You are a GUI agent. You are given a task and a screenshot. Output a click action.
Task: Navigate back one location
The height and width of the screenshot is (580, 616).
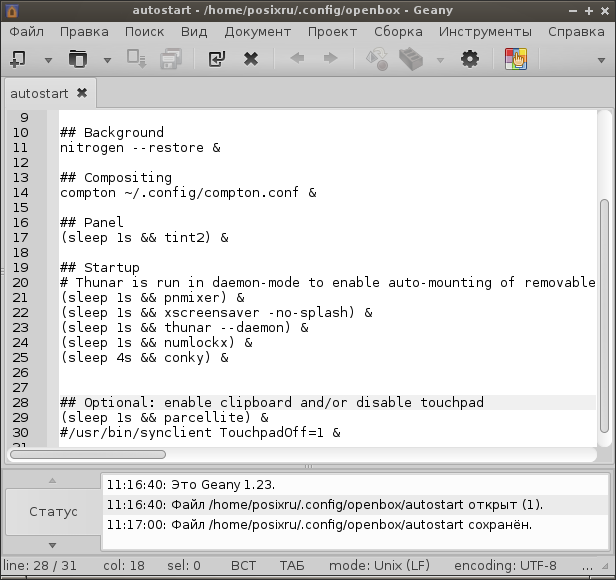point(297,59)
